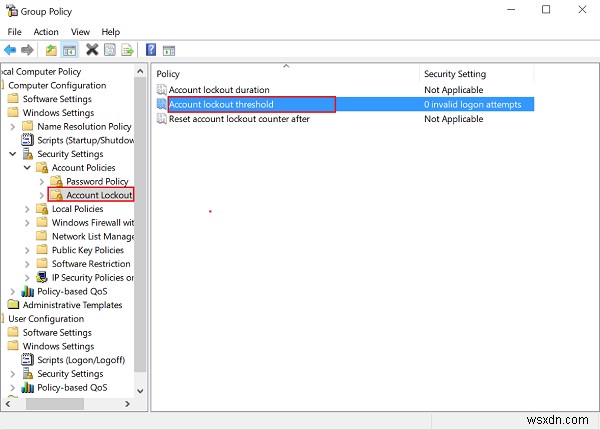Click the Administrative Templates folder icon
The height and width of the screenshot is (430, 600).
point(13,304)
